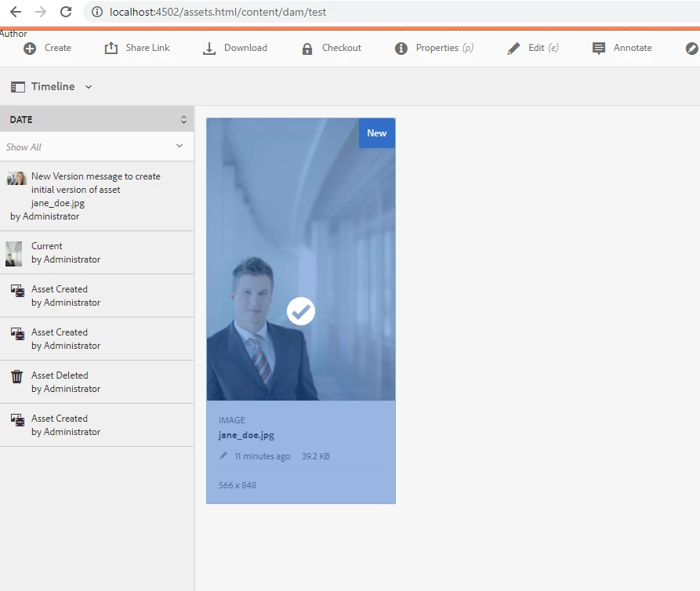Select the Current by Administrator entry
Viewport: 700px width, 591px height.
[x=97, y=252]
